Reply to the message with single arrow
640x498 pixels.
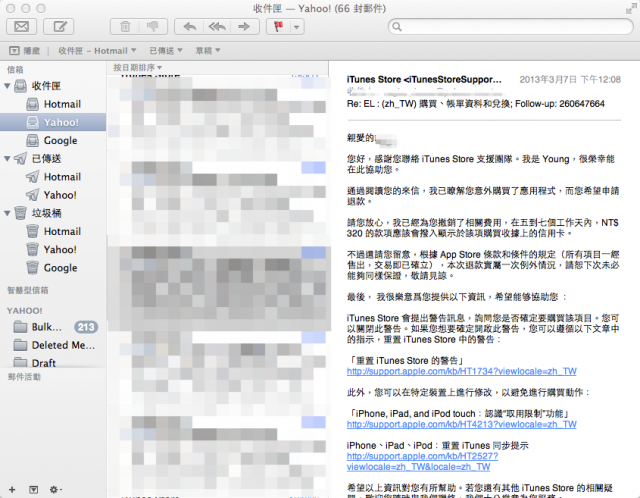[189, 27]
